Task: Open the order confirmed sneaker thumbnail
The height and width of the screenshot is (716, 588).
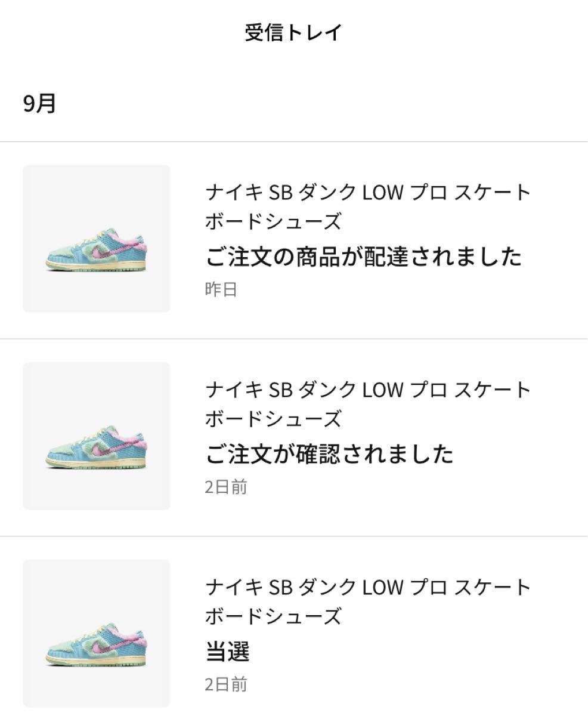Action: [97, 436]
